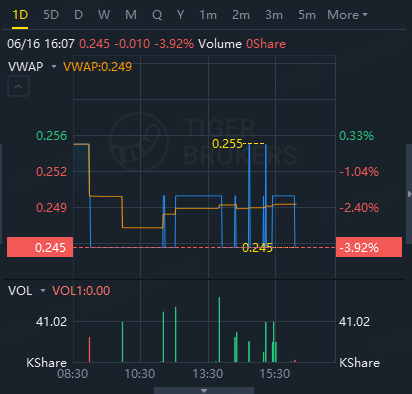Screen dimensions: 412x394
Task: Open the VOL indicator dropdown arrow
Action: pos(43,291)
